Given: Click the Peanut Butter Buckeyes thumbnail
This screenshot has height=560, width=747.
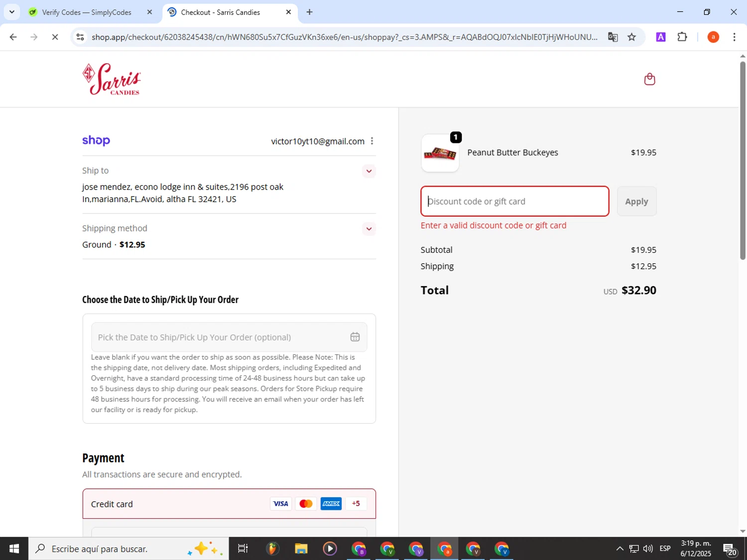Looking at the screenshot, I should coord(440,153).
